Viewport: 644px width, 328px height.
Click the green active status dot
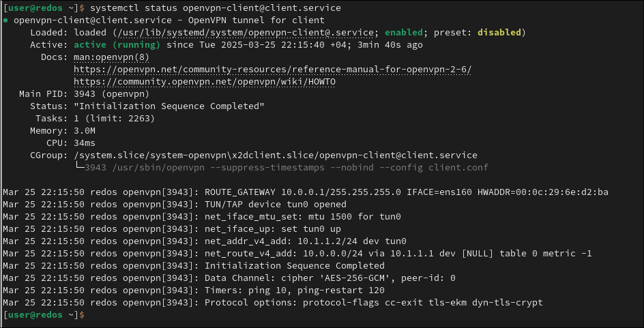coord(6,20)
